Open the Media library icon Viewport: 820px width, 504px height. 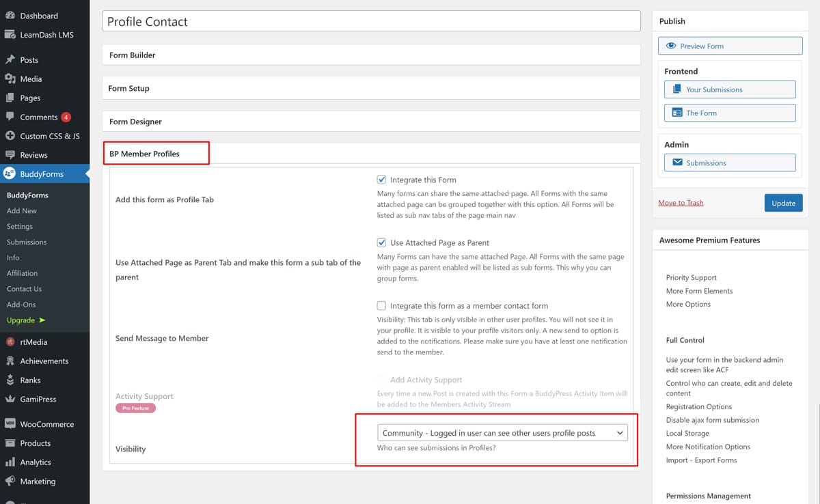coord(10,79)
